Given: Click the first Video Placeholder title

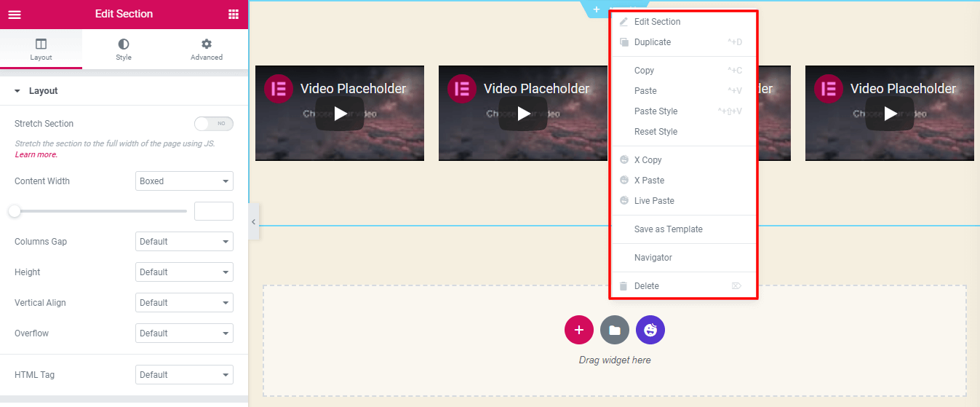Looking at the screenshot, I should click(353, 89).
